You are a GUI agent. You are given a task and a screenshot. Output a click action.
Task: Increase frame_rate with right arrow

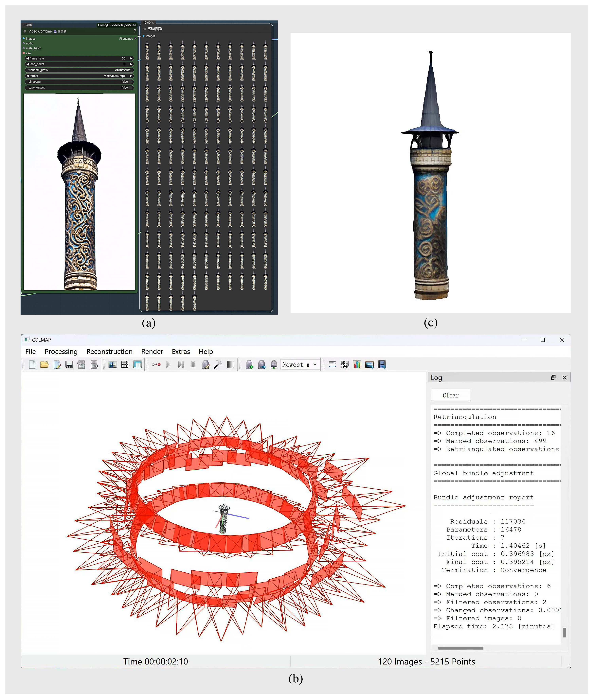click(131, 59)
